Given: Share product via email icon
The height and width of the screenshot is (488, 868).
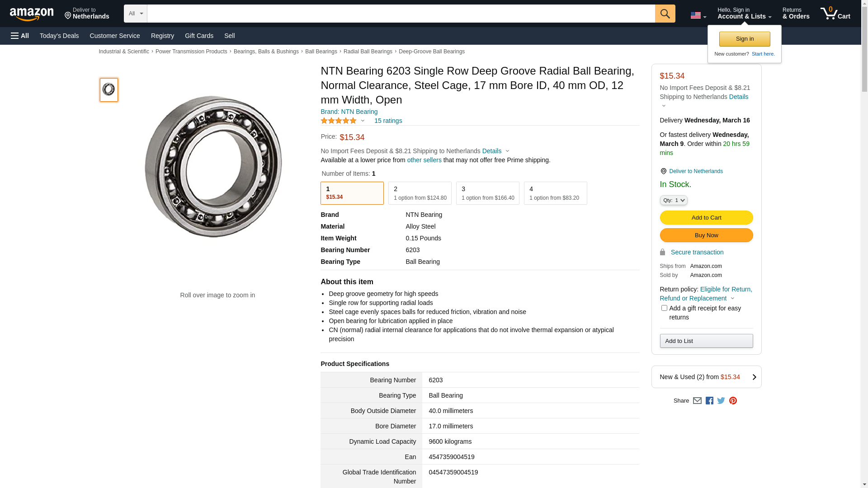Looking at the screenshot, I should click(697, 401).
